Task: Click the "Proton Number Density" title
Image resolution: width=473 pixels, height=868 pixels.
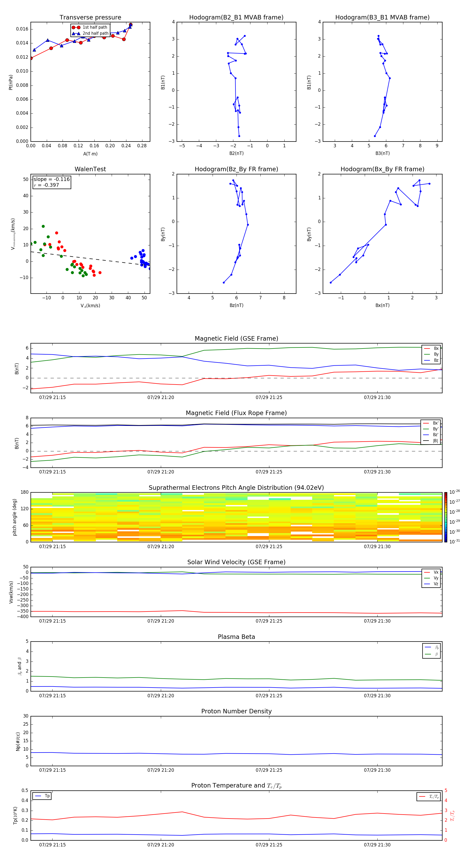Action: point(236,712)
